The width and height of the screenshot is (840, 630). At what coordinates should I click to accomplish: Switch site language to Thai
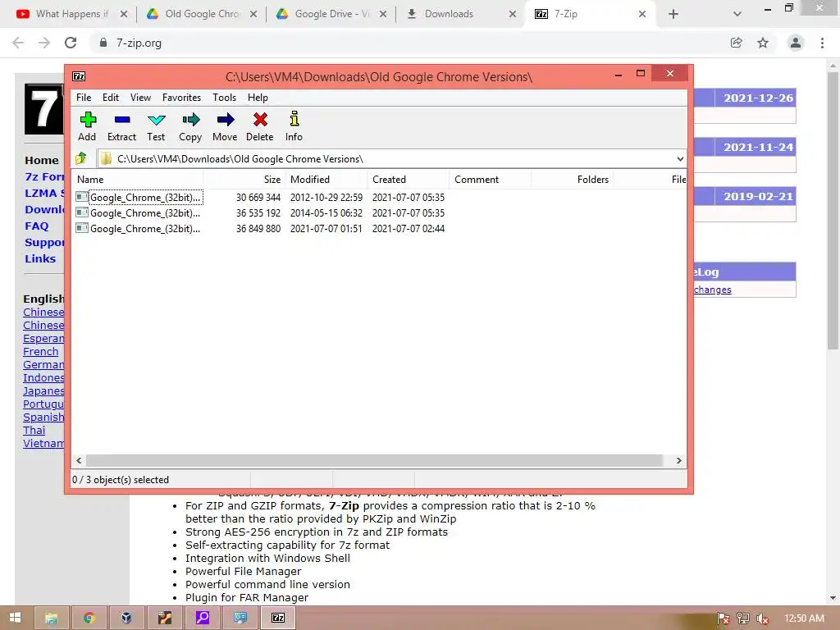tap(34, 430)
